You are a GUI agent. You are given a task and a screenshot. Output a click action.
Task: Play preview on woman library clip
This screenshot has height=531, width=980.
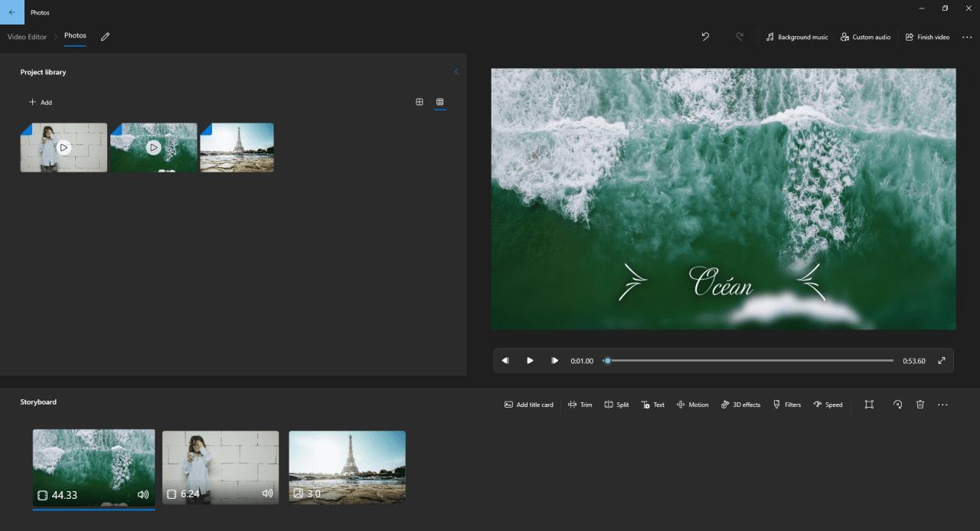[x=64, y=147]
